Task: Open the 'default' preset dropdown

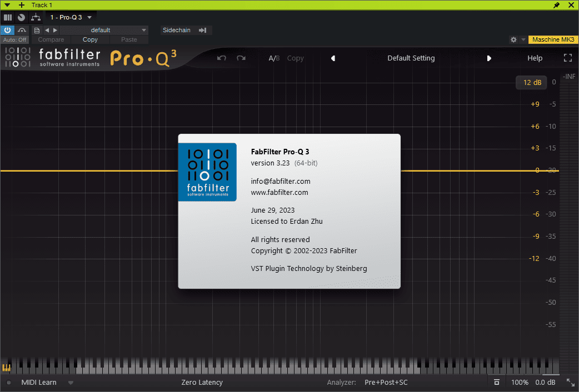Action: click(x=100, y=30)
